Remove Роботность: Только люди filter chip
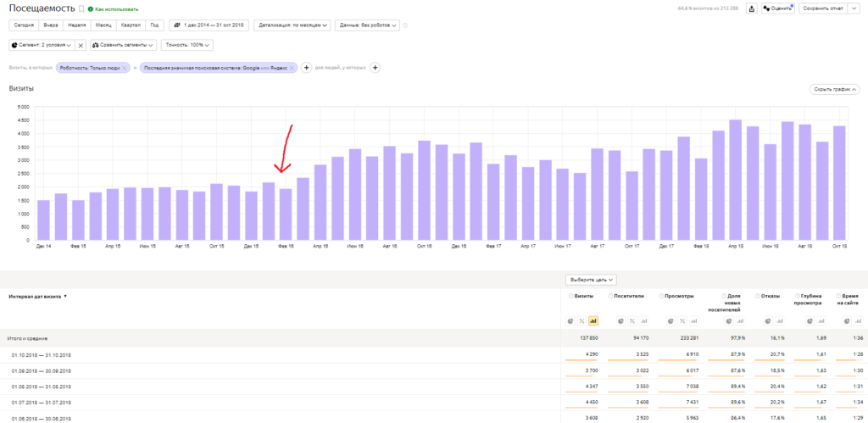 click(x=125, y=68)
